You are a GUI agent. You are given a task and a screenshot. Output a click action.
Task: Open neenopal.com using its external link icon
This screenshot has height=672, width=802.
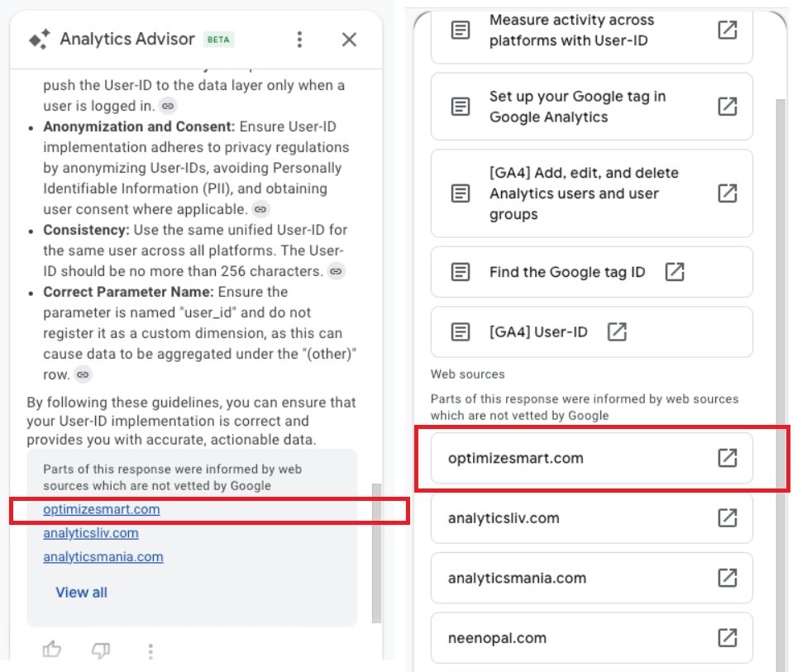[x=726, y=638]
